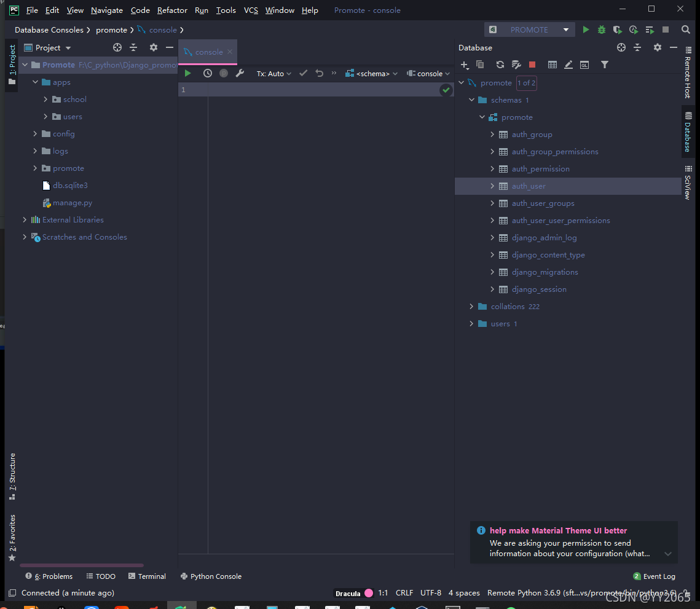Open Tx: Auto transaction mode dropdown
The height and width of the screenshot is (609, 700).
pos(273,74)
